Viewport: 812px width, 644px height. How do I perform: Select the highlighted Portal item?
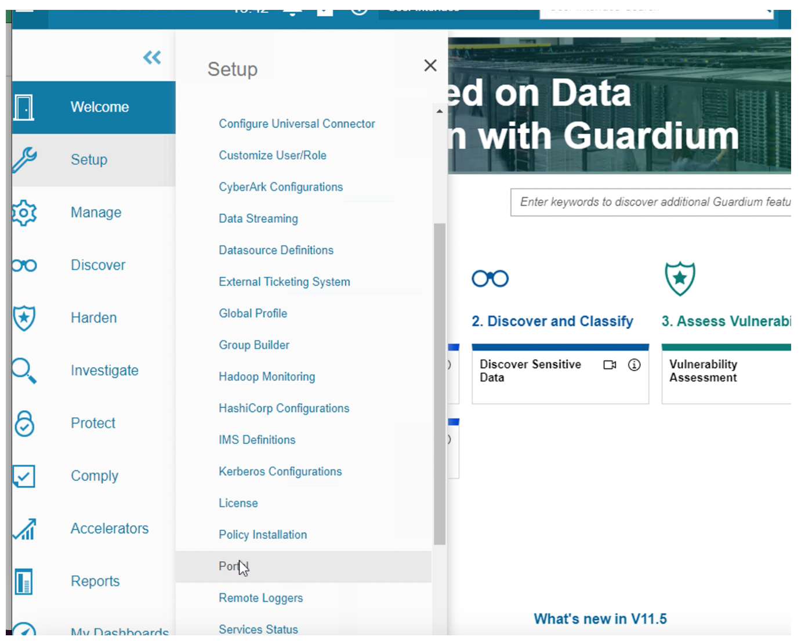coord(303,567)
